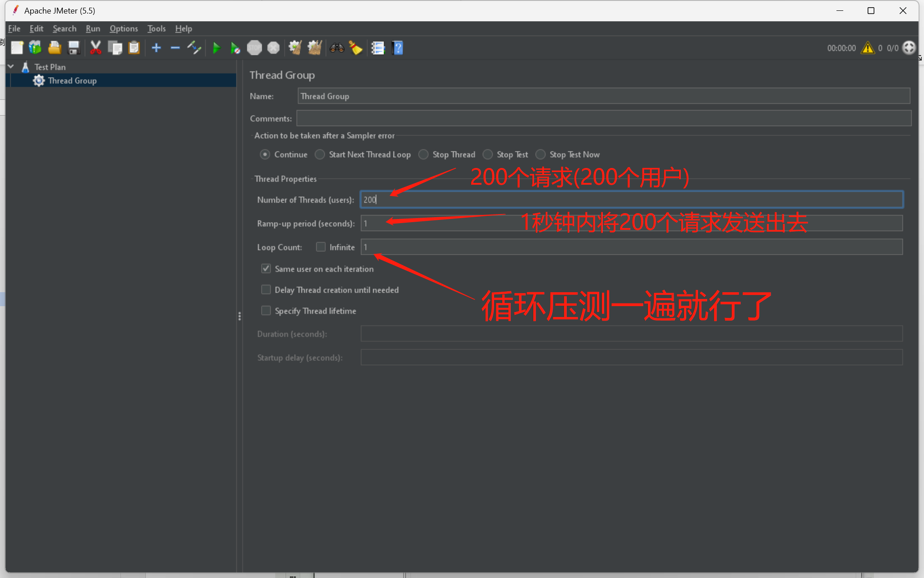Toggle Same user on each iteration checkbox

pos(266,268)
